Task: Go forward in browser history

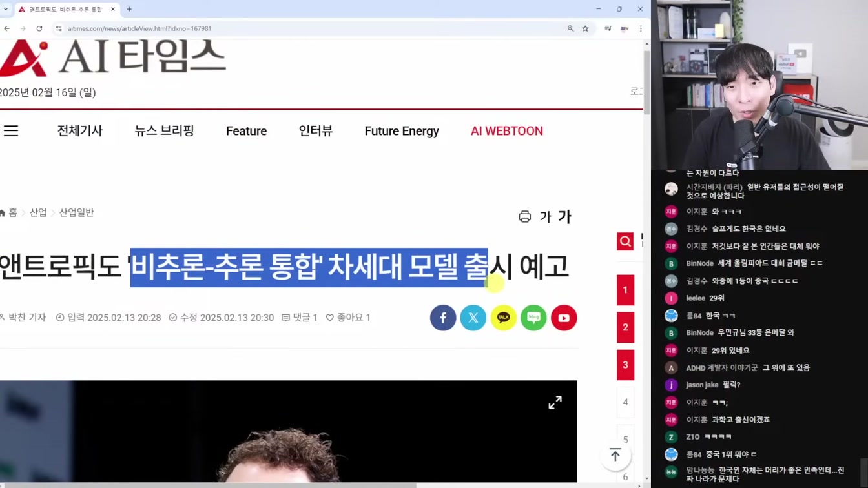Action: pos(23,28)
